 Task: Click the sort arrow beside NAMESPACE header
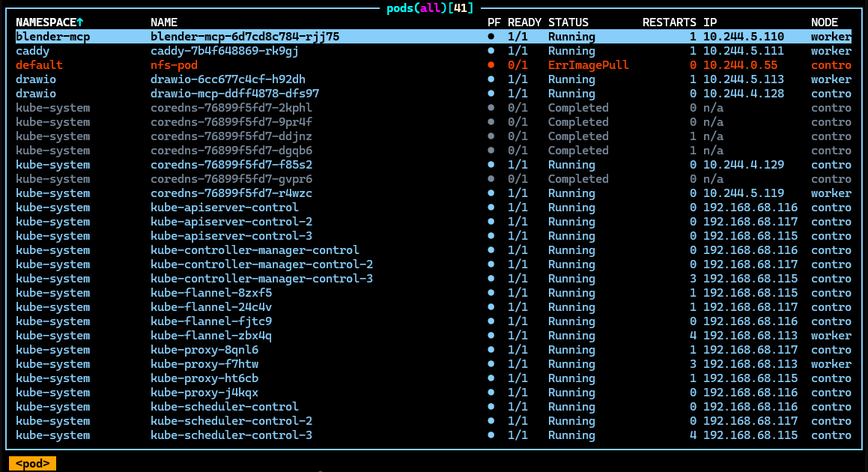[80, 22]
